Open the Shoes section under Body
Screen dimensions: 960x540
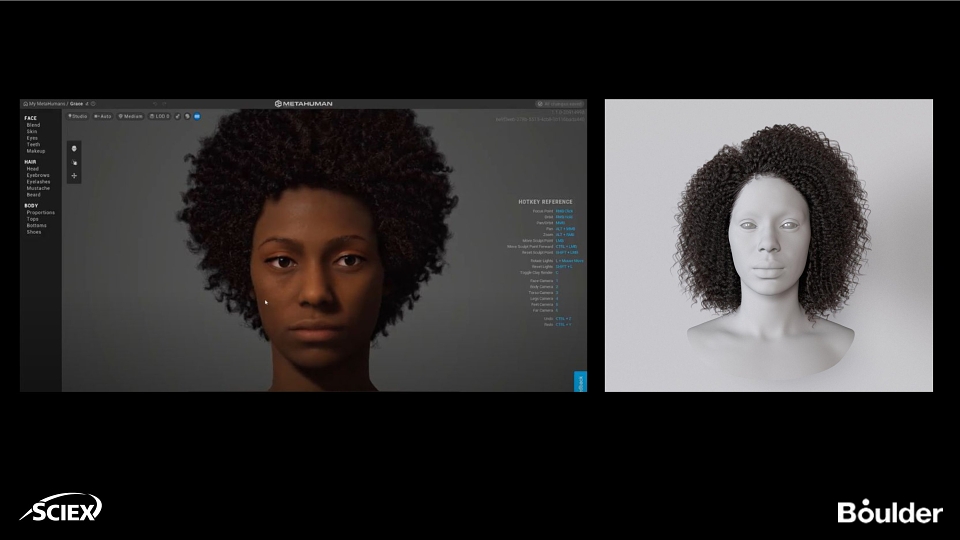pyautogui.click(x=34, y=232)
